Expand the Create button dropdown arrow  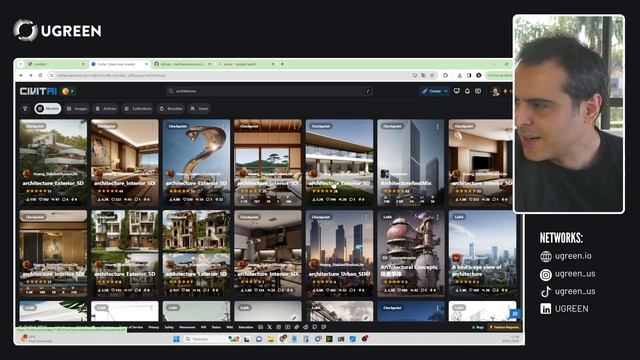click(x=446, y=91)
